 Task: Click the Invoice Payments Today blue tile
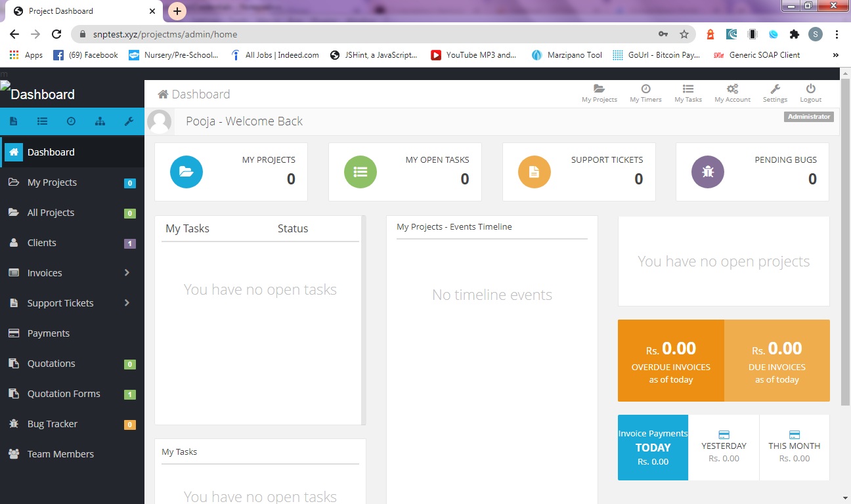[653, 447]
